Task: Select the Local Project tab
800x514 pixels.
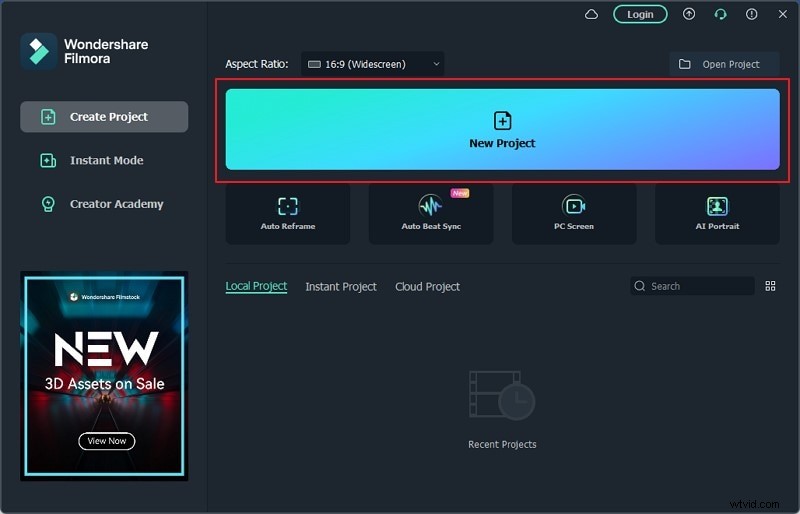Action: [x=256, y=287]
